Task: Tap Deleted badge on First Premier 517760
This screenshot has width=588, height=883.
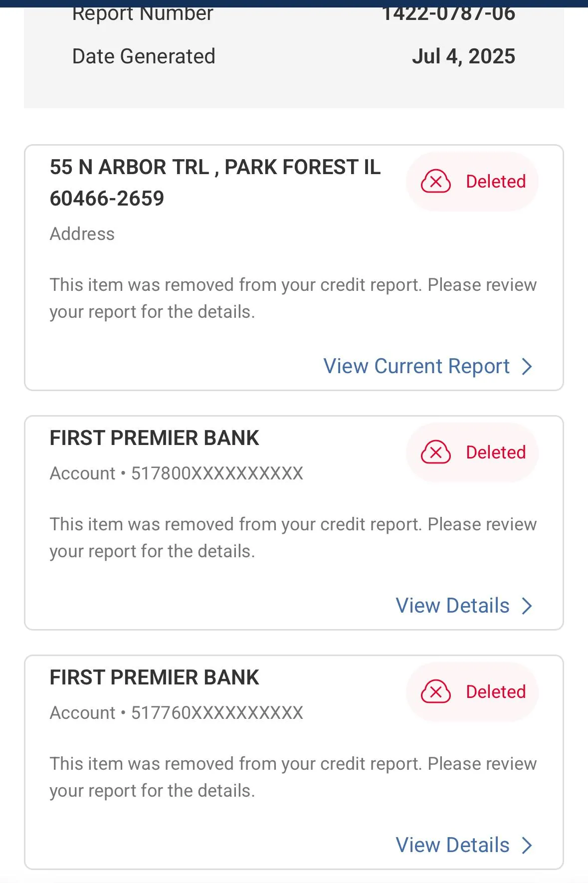Action: 472,692
